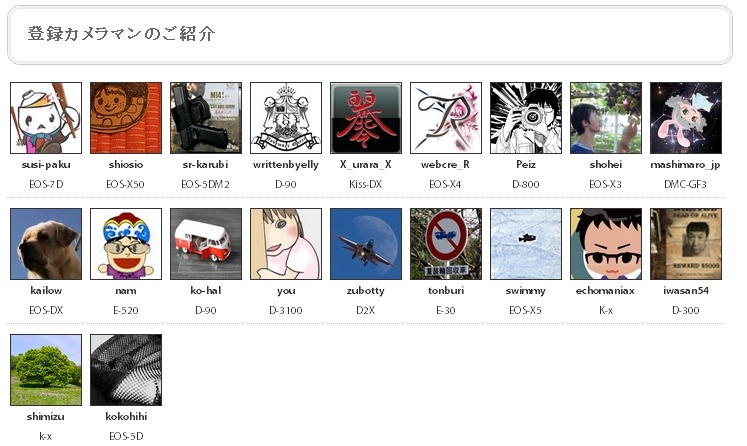Open Peiz's manga camera avatar
Image resolution: width=747 pixels, height=446 pixels.
pos(526,118)
